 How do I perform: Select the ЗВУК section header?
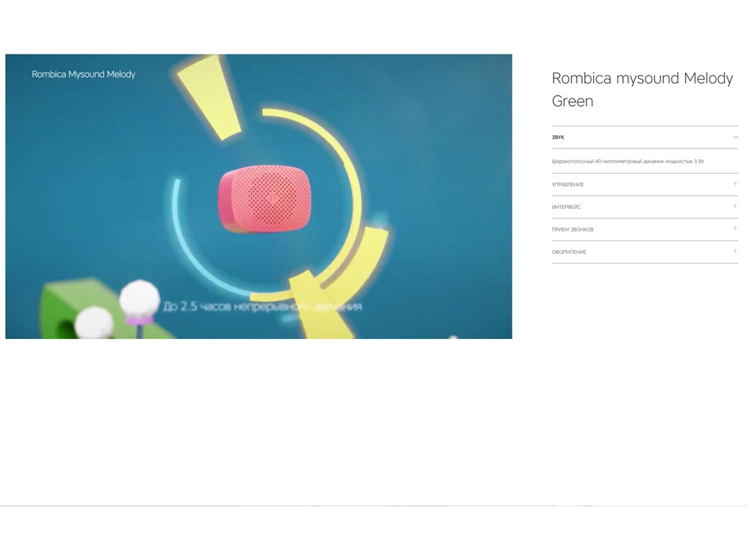pos(557,137)
